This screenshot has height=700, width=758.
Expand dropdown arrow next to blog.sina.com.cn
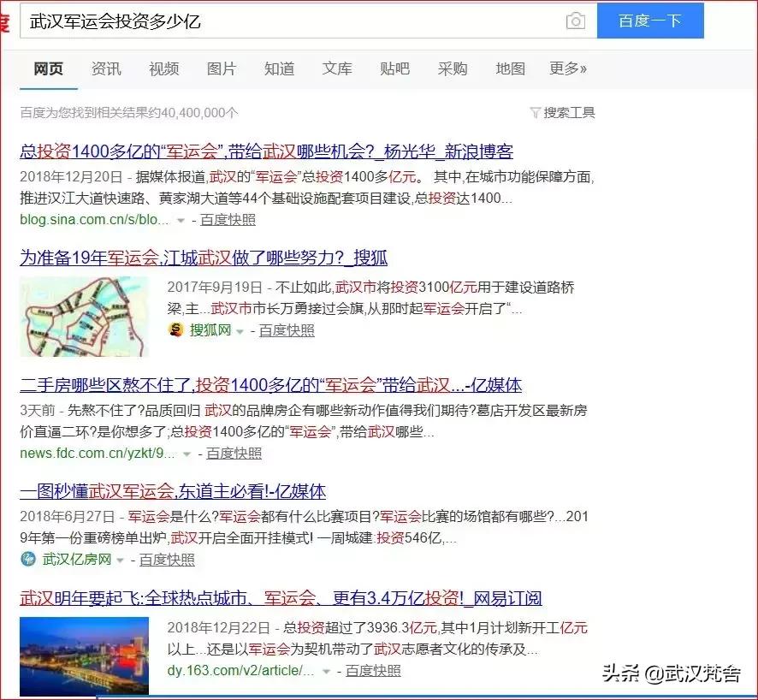[x=181, y=220]
